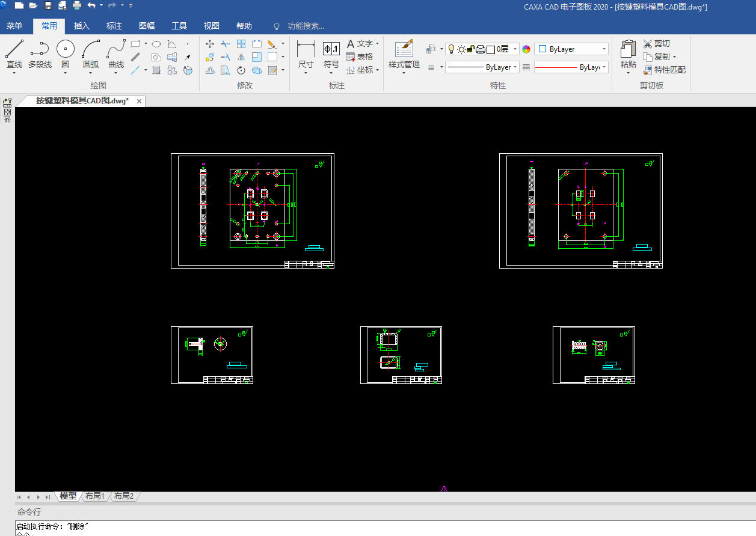The width and height of the screenshot is (756, 536).
Task: Select the 模型 model tab
Action: pos(68,496)
